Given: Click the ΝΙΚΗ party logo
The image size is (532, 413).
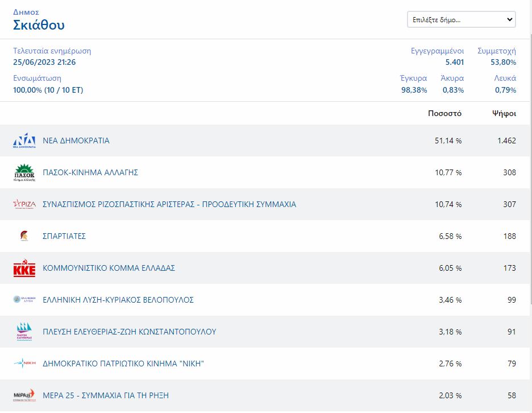Looking at the screenshot, I should [24, 364].
